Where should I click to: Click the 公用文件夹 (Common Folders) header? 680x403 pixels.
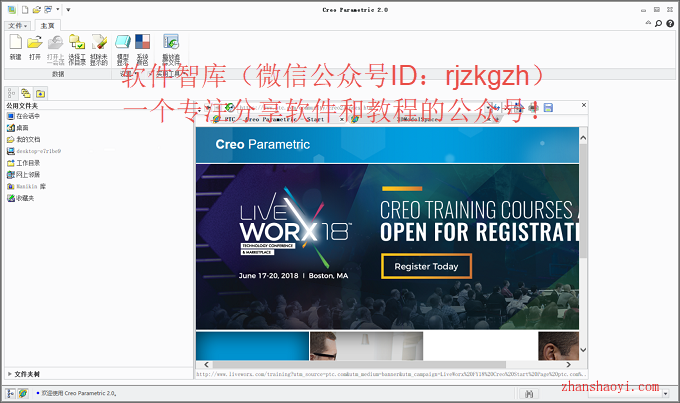(22, 105)
